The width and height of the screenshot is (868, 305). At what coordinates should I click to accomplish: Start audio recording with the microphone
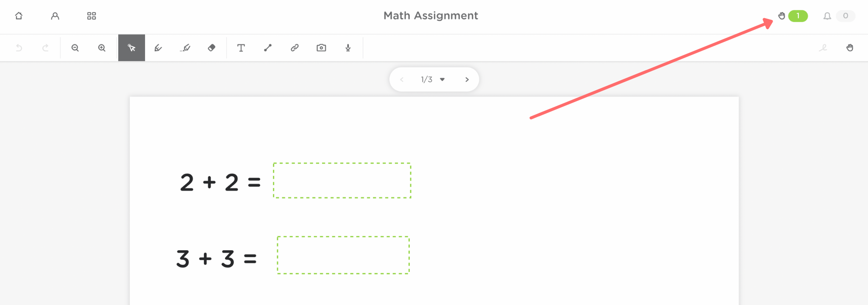pyautogui.click(x=348, y=48)
